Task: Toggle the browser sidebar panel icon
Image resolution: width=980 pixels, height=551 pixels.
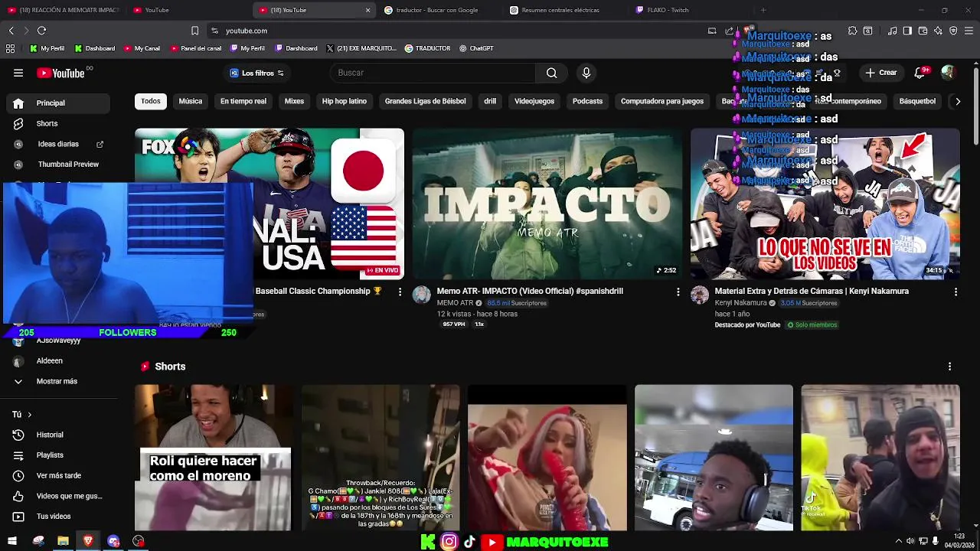Action: point(907,31)
